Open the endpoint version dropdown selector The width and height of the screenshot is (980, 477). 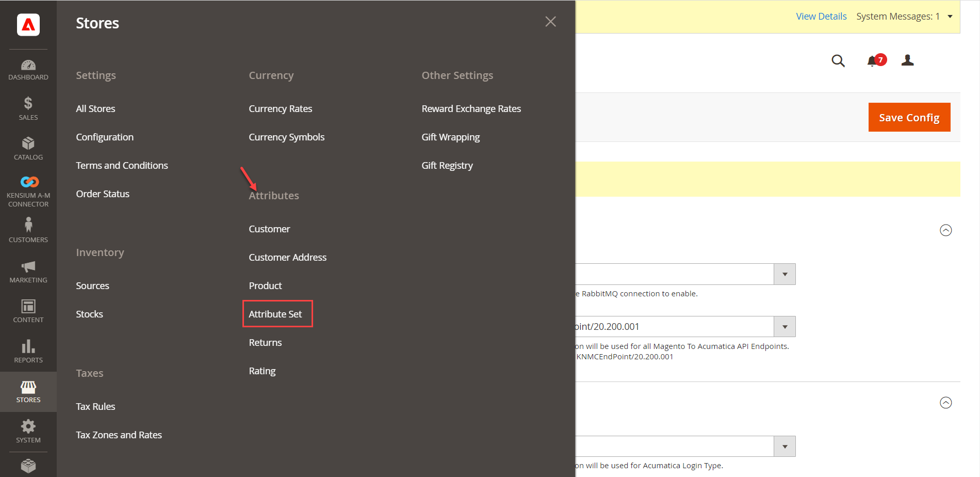[785, 326]
